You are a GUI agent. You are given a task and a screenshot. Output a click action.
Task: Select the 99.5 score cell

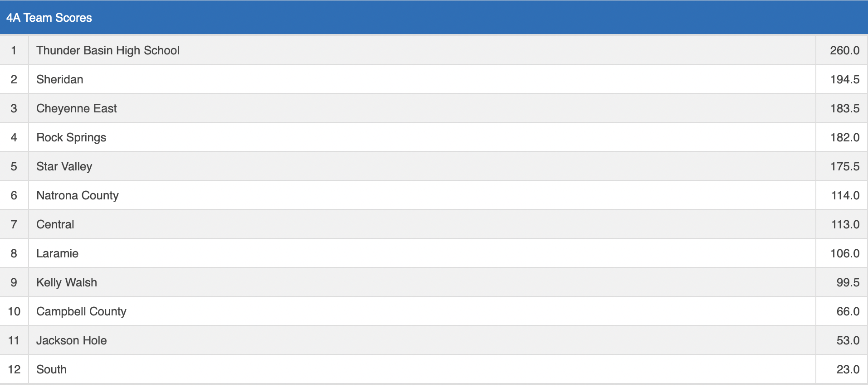(848, 282)
